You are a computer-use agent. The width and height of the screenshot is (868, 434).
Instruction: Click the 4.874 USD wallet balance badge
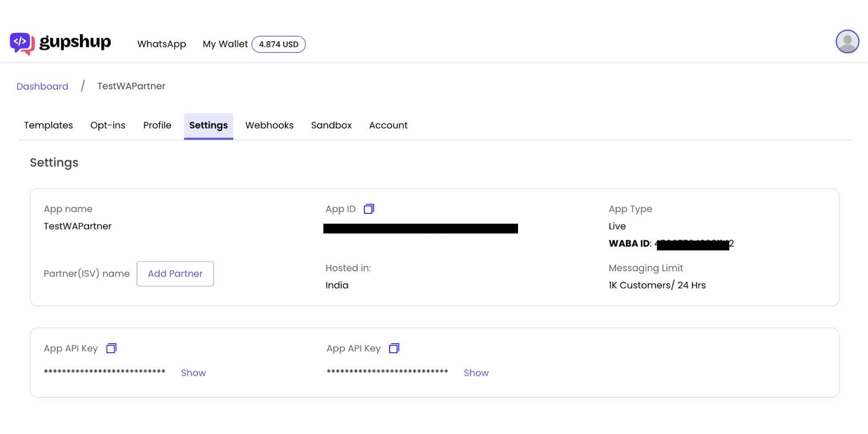[278, 44]
